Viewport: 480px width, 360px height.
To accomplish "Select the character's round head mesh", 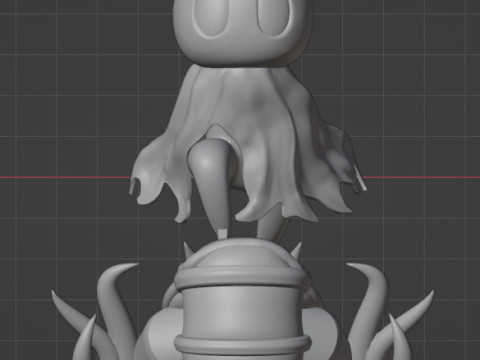I will [242, 32].
